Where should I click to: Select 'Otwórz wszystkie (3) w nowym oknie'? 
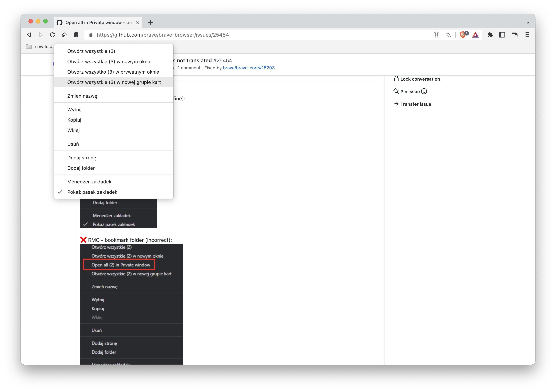(x=109, y=61)
